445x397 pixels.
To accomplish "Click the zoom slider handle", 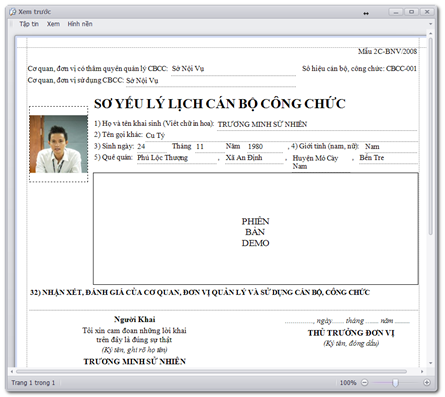I will [395, 382].
